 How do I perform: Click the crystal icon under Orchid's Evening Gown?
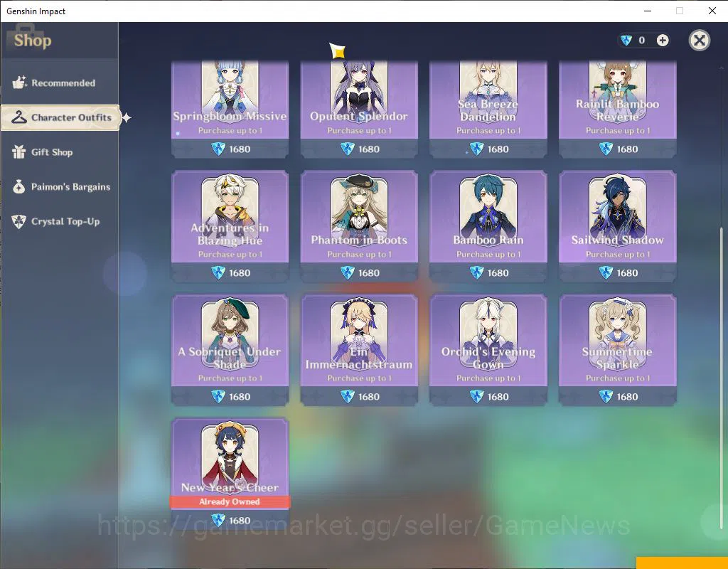pos(476,397)
